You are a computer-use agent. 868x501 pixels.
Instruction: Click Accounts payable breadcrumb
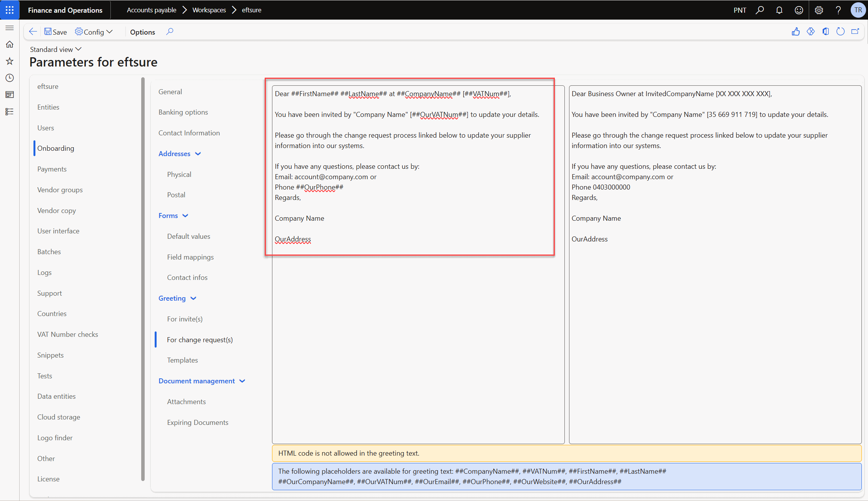pos(152,10)
